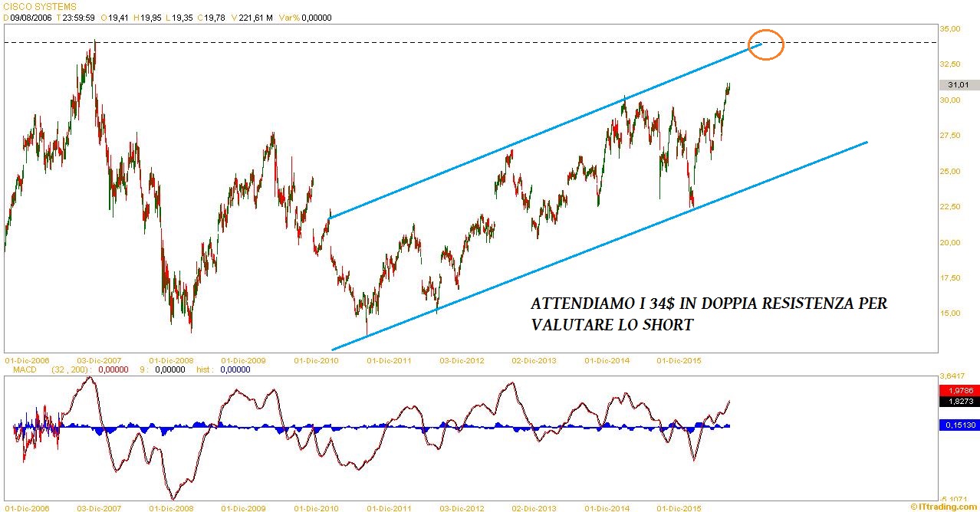The width and height of the screenshot is (980, 512).
Task: Click 03-Dic-2012 on the MACD bottom axis
Action: click(x=462, y=507)
